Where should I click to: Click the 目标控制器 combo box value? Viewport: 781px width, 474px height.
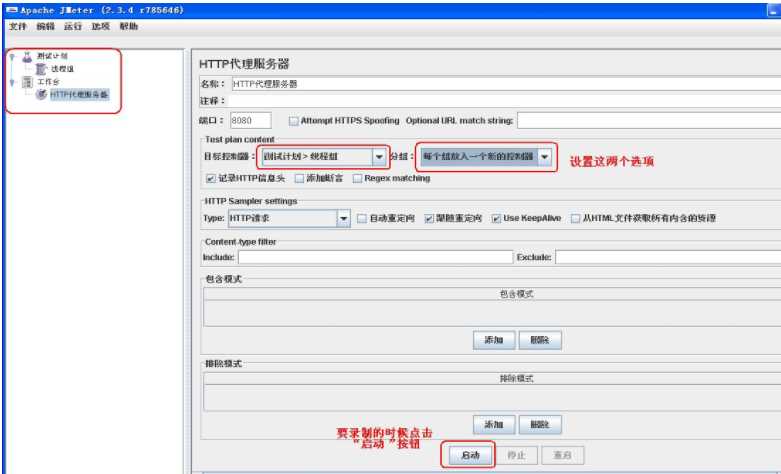click(x=317, y=157)
